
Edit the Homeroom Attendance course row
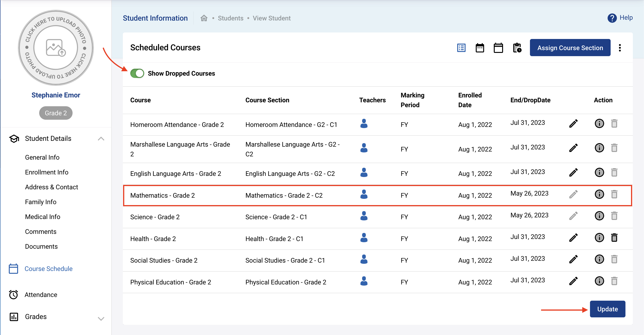573,123
